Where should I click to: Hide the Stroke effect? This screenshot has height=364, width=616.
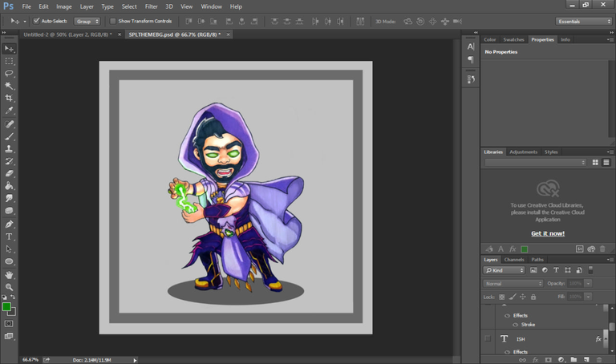pos(516,325)
